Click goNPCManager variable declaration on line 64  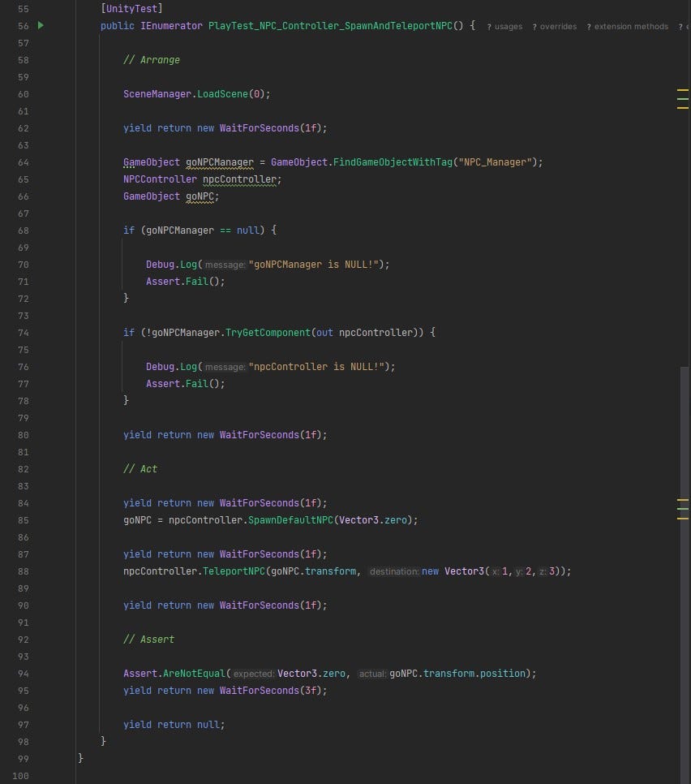219,162
